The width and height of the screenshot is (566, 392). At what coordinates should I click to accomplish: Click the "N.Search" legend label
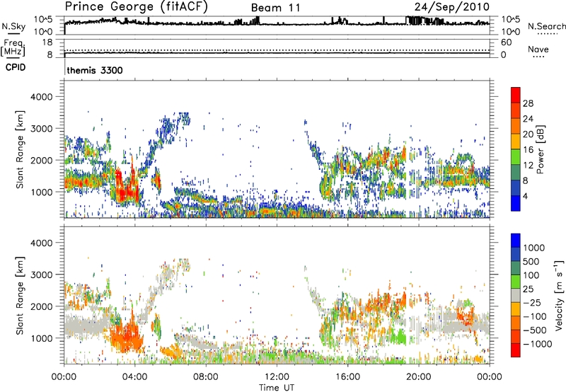tap(546, 26)
